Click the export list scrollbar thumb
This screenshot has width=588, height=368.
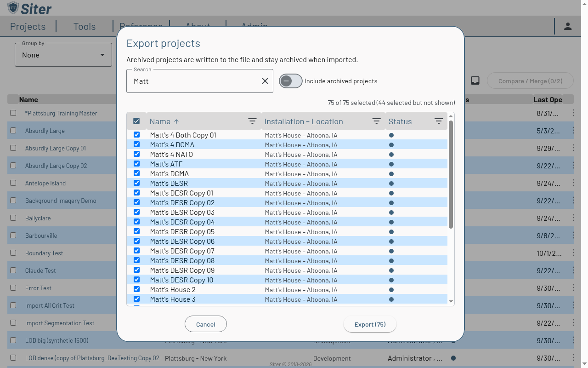[451, 174]
